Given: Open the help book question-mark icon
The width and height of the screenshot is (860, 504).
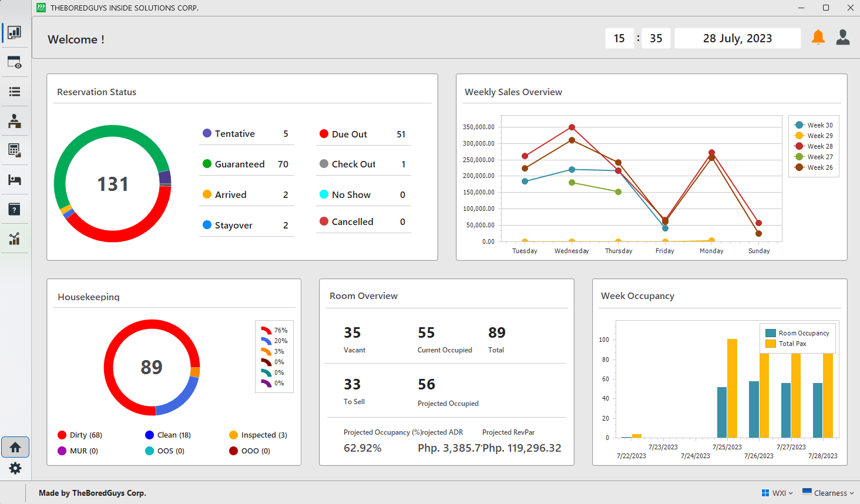Looking at the screenshot, I should (15, 209).
